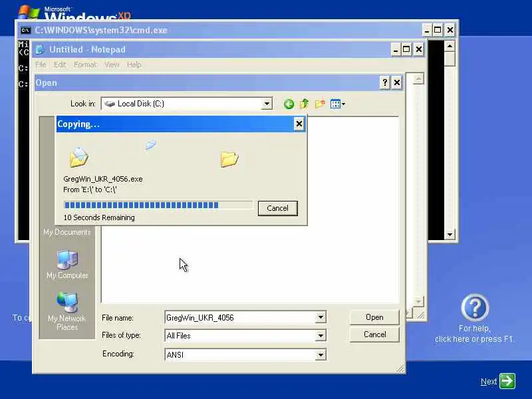Create new folder icon in Open dialog

point(320,104)
